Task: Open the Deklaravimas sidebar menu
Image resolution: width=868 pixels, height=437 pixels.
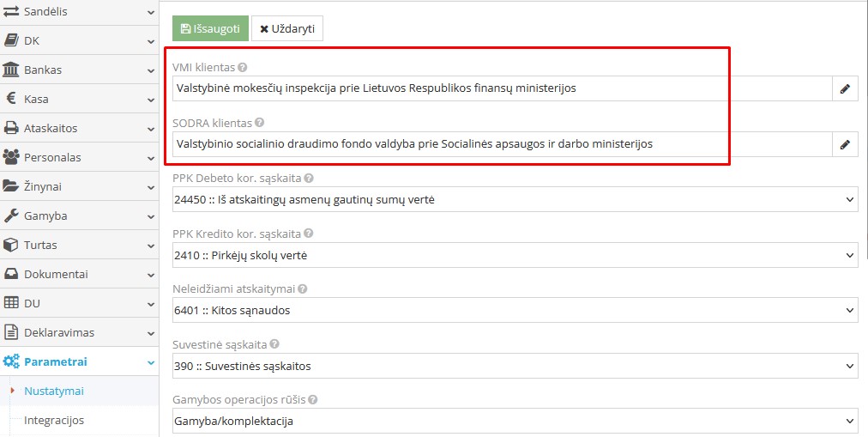Action: pos(79,332)
